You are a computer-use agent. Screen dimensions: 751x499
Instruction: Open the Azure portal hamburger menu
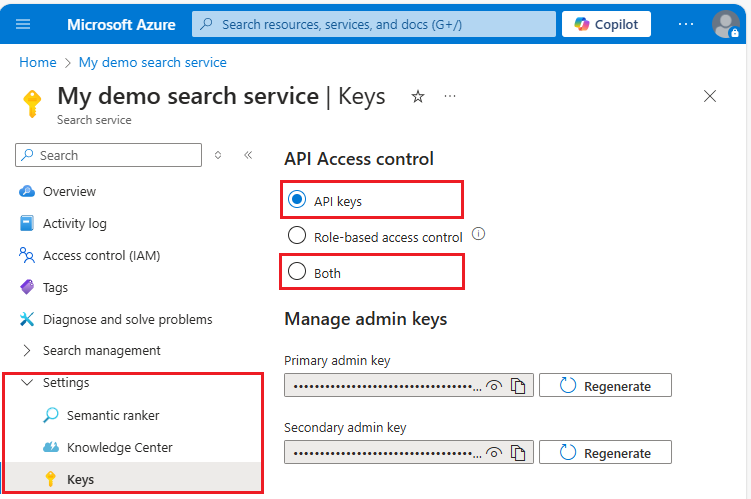[24, 24]
